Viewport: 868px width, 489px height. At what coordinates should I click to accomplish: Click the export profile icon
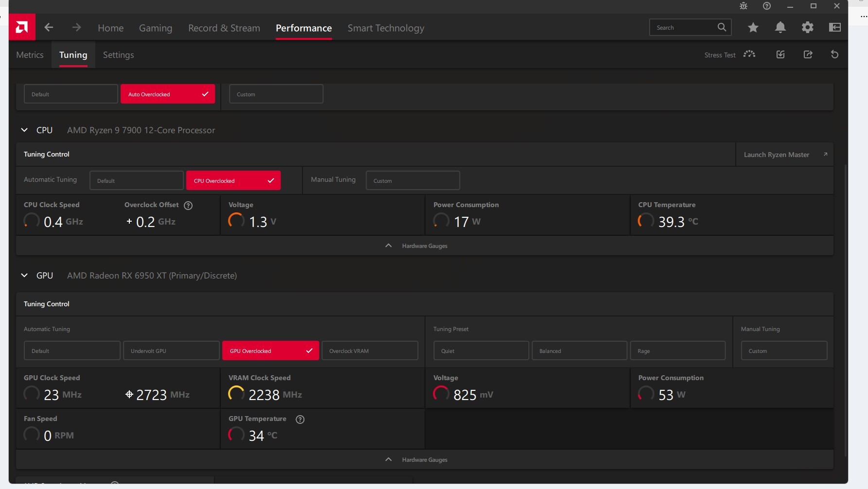(x=808, y=54)
